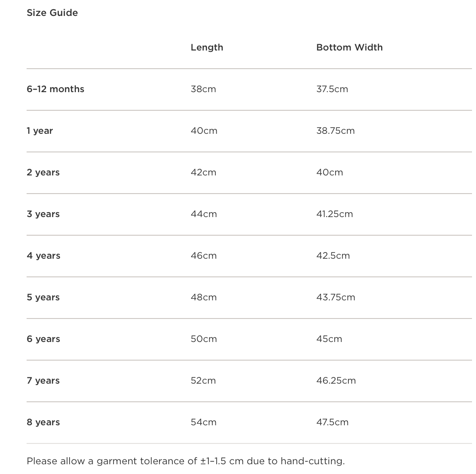The height and width of the screenshot is (474, 476).
Task: Select the 8 years row label
Action: click(x=43, y=422)
